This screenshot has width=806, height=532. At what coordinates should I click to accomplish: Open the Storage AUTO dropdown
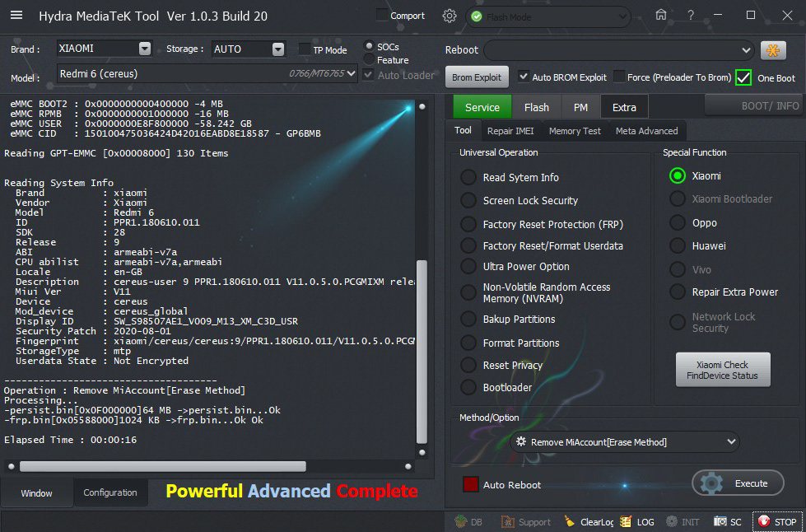pos(277,49)
